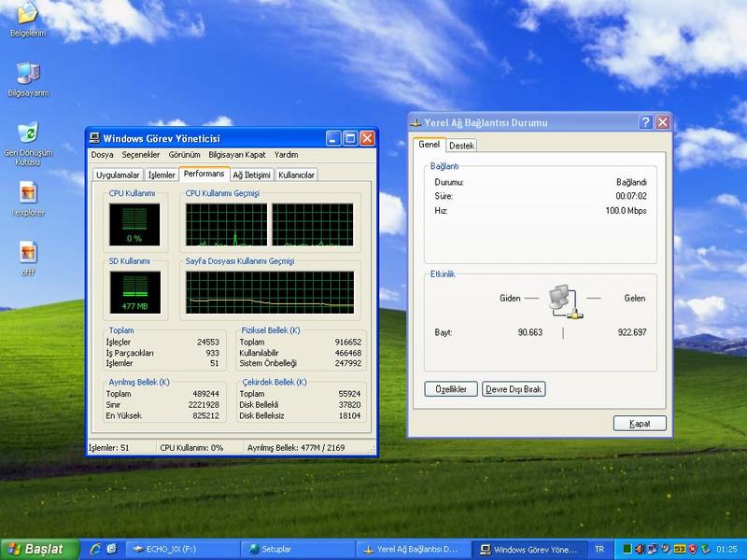Switch to the Uygulamalar tab
Viewport: 747px width, 560px height.
pyautogui.click(x=118, y=175)
